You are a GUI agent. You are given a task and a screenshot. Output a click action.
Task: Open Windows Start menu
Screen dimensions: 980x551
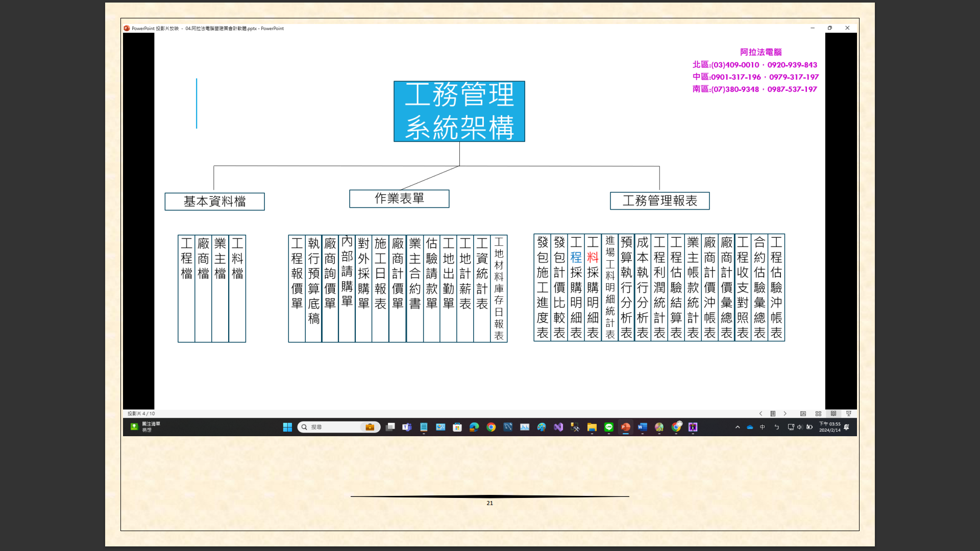pos(287,427)
